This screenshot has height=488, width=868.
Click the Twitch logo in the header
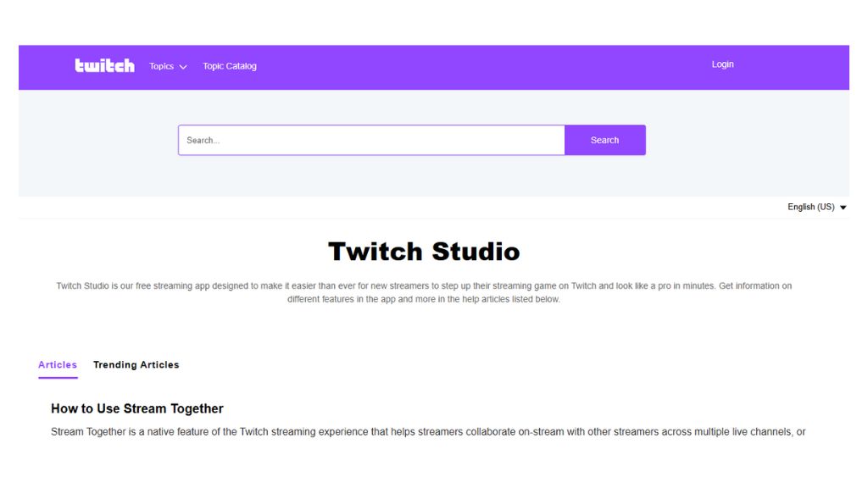pos(104,66)
